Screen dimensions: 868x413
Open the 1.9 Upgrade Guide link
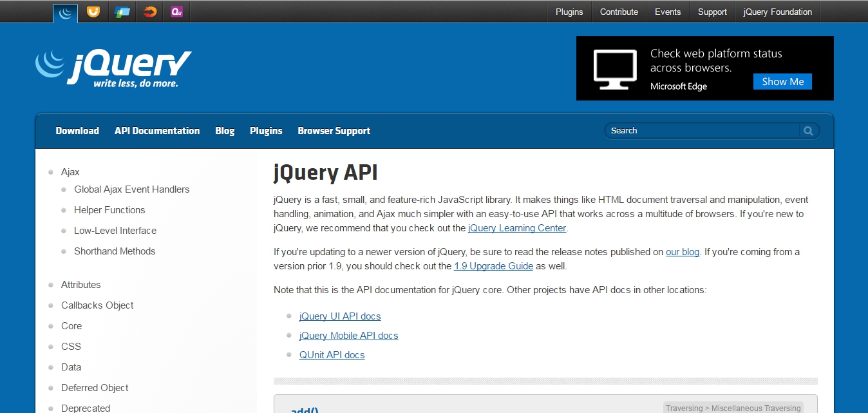[x=493, y=265]
